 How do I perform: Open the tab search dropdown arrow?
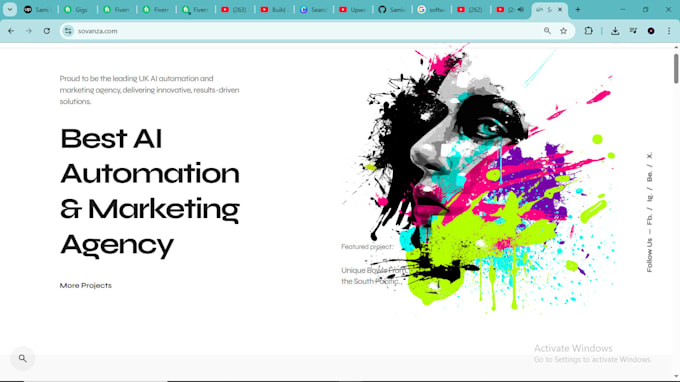(10, 9)
